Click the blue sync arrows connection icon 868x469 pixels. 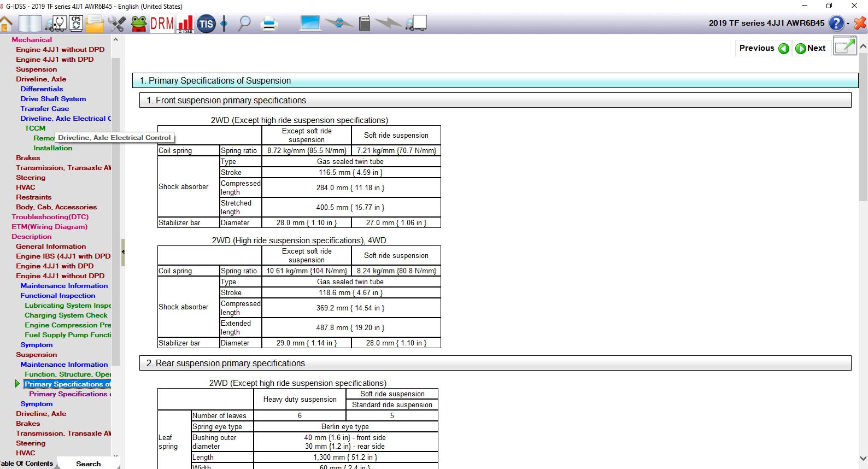click(339, 23)
